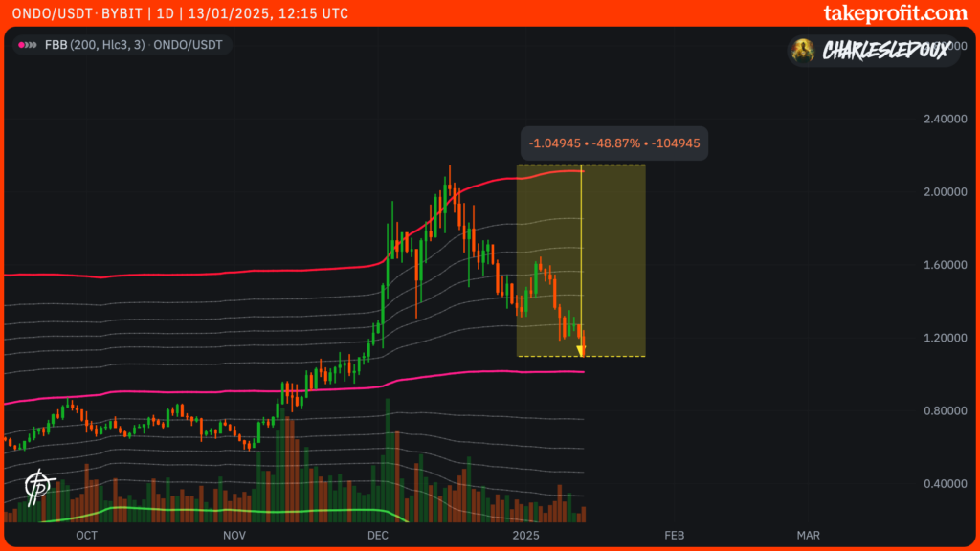The width and height of the screenshot is (980, 551).
Task: Click the CHARLESLEDOUX author badge
Action: (x=873, y=51)
